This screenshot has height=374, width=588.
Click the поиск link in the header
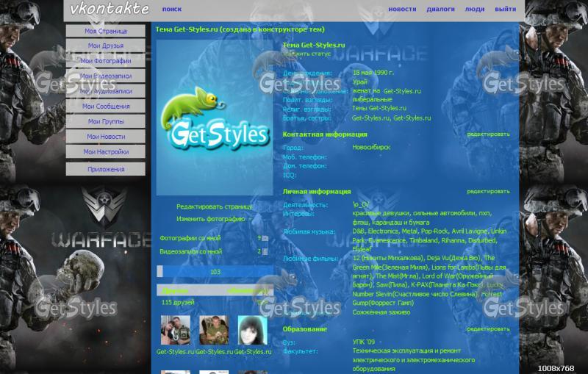(171, 10)
